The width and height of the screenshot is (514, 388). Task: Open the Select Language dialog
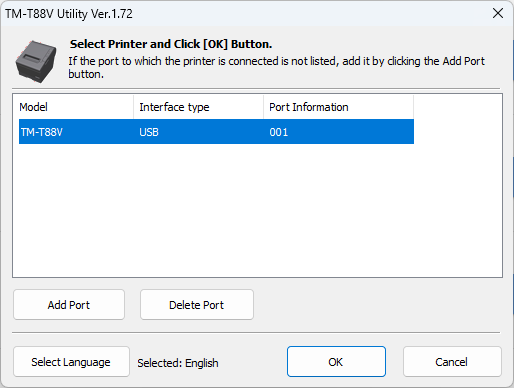point(71,362)
